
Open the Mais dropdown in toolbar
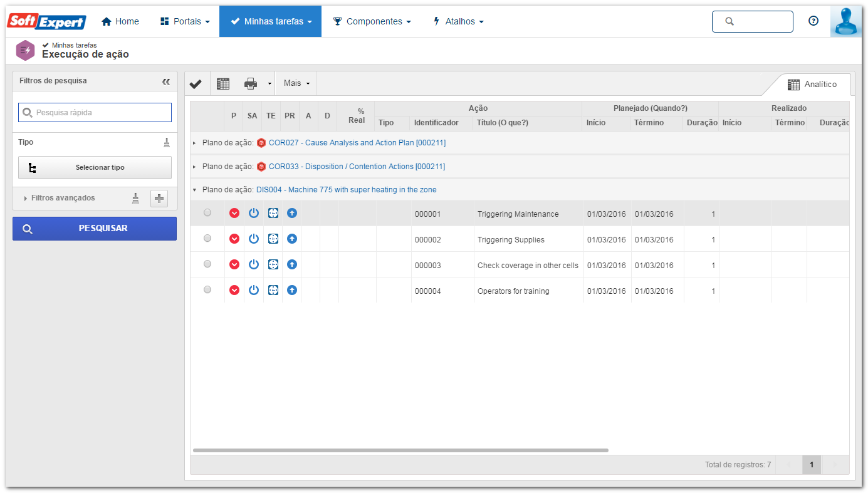(x=296, y=83)
